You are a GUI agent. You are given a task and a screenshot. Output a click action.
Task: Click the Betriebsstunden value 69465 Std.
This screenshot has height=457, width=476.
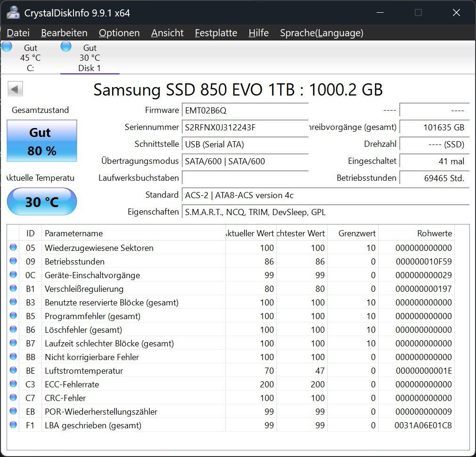coord(435,178)
